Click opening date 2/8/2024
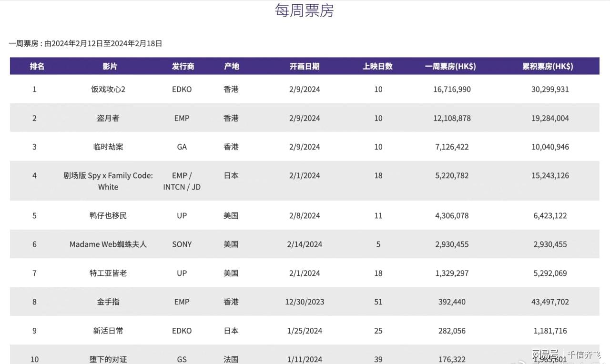This screenshot has width=610, height=364. point(305,215)
